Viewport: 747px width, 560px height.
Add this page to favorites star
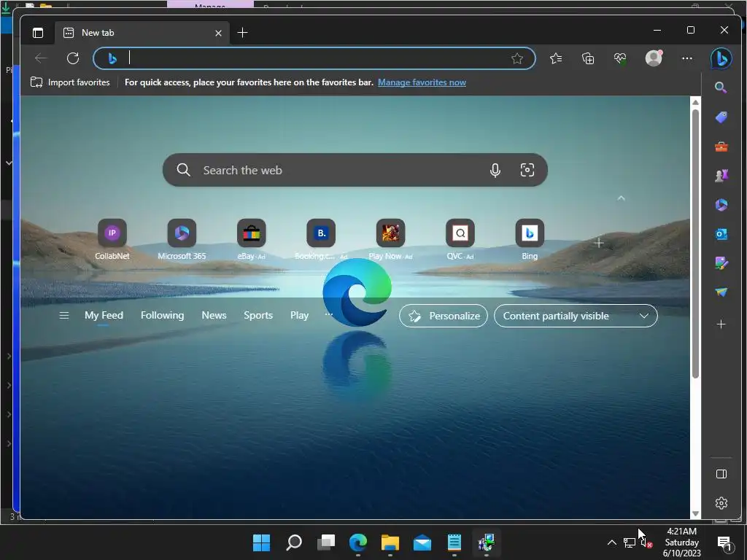517,58
